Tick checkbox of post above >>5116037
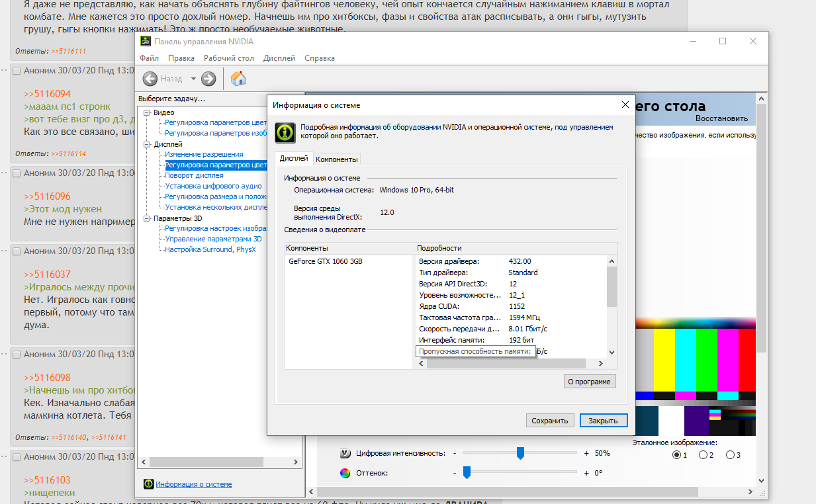The image size is (816, 504). [17, 251]
